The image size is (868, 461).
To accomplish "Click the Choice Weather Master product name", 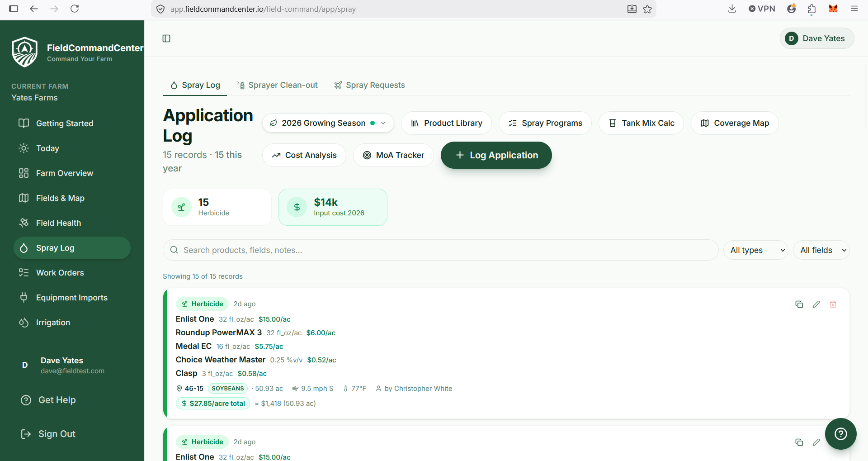I will click(x=221, y=360).
